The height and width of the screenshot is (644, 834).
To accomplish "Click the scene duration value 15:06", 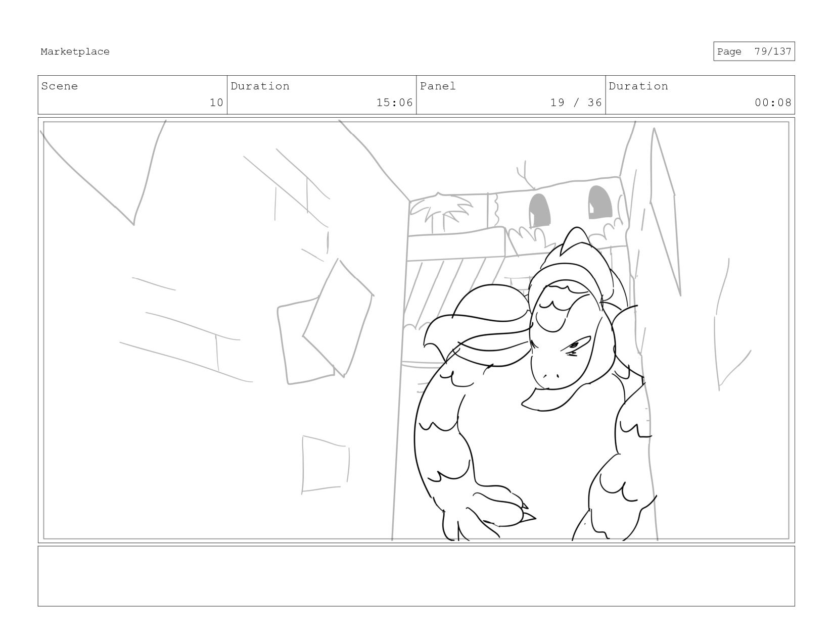I will pyautogui.click(x=395, y=103).
